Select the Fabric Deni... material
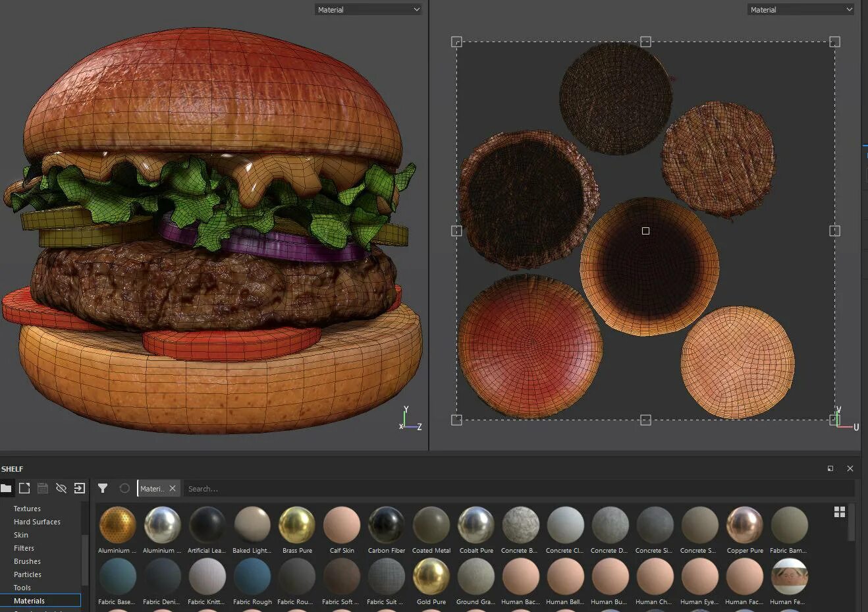 pos(163,576)
